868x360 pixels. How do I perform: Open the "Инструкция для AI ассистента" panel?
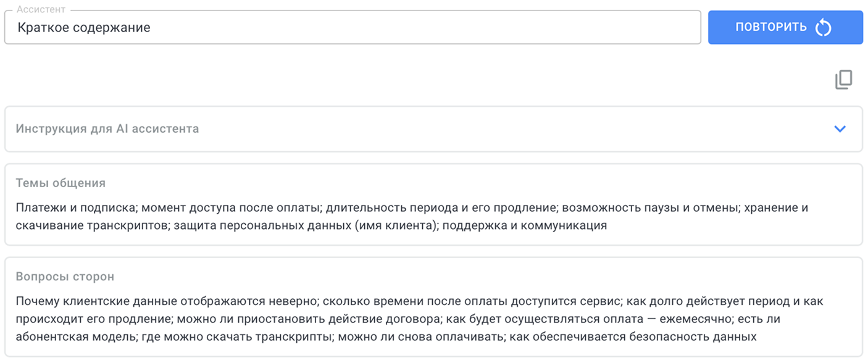click(107, 129)
